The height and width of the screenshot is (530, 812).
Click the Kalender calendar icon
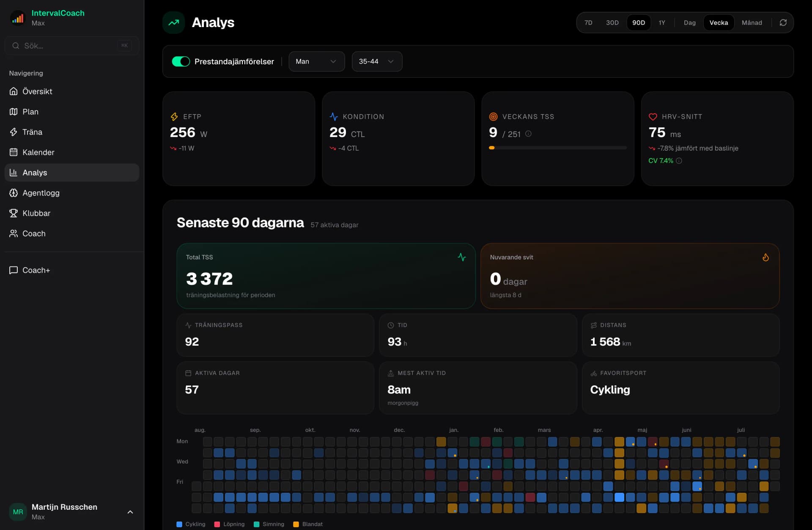click(14, 152)
